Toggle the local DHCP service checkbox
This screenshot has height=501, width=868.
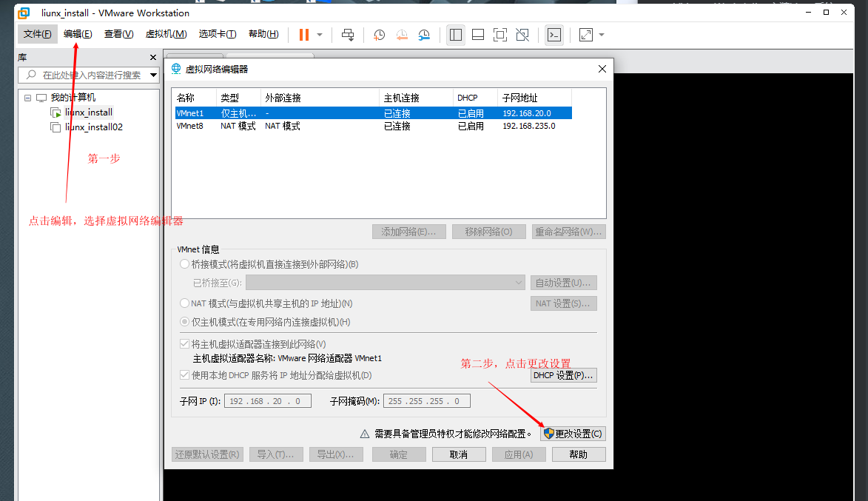[184, 375]
